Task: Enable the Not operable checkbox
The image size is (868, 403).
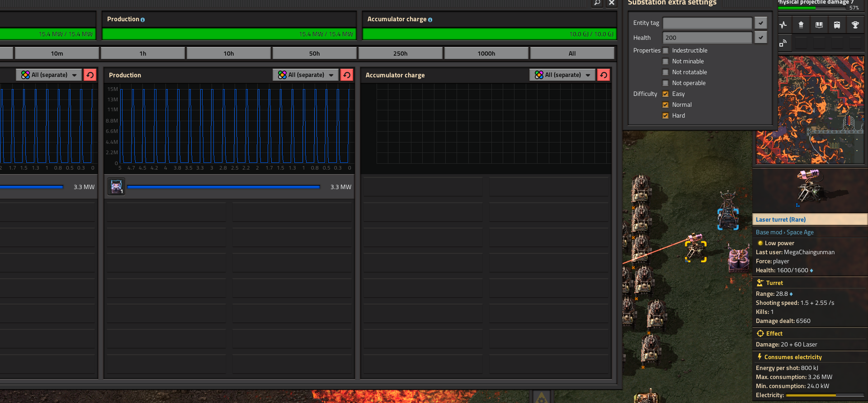Action: tap(665, 83)
